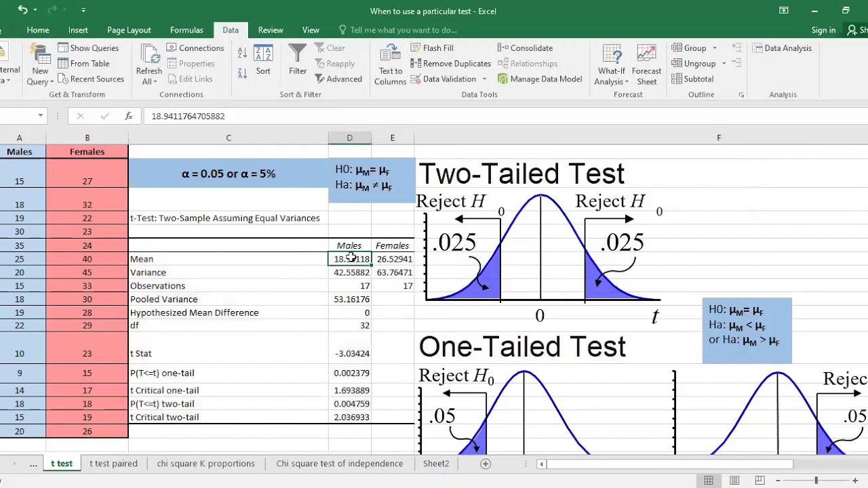Expand the Ungroup dropdown arrow
868x488 pixels.
coord(724,64)
